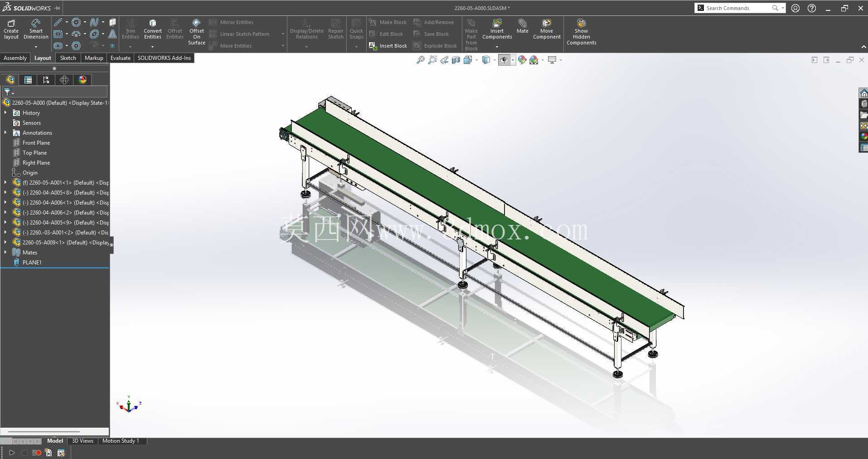This screenshot has width=868, height=459.
Task: Click the Section View icon
Action: 456,60
